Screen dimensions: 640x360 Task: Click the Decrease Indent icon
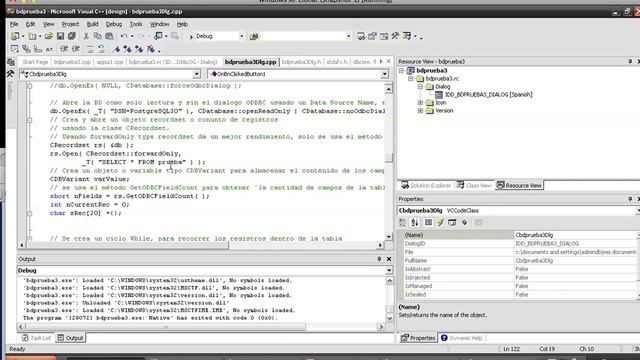(x=64, y=49)
